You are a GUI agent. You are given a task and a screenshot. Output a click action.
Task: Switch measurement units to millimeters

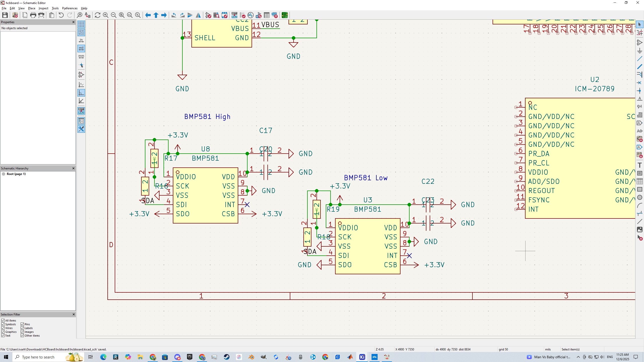point(81,57)
